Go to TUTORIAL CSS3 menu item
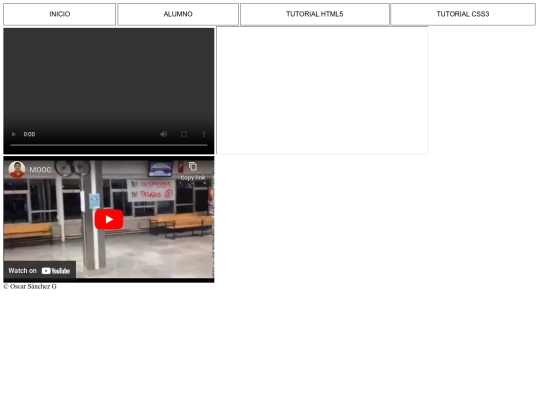 coord(463,14)
